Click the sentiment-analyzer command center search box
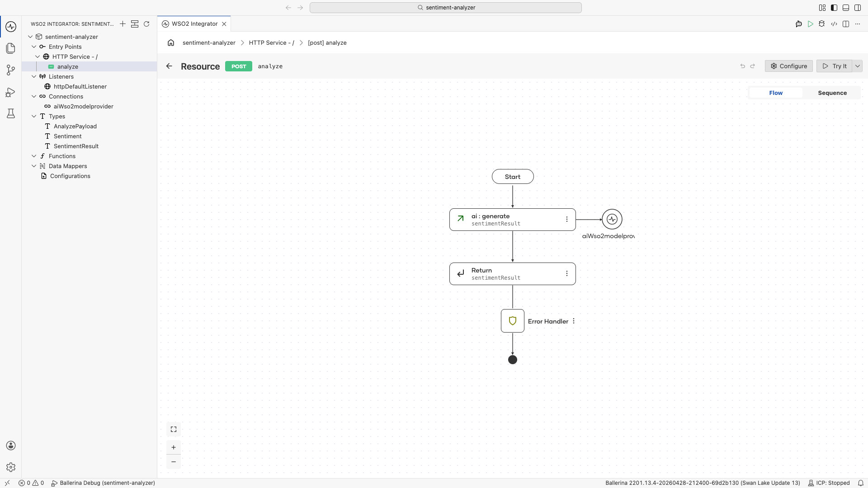Screen dimensions: 868x488 [446, 8]
